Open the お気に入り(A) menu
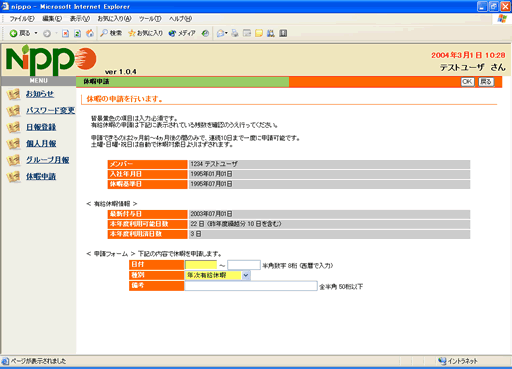The image size is (512, 369). (x=114, y=19)
